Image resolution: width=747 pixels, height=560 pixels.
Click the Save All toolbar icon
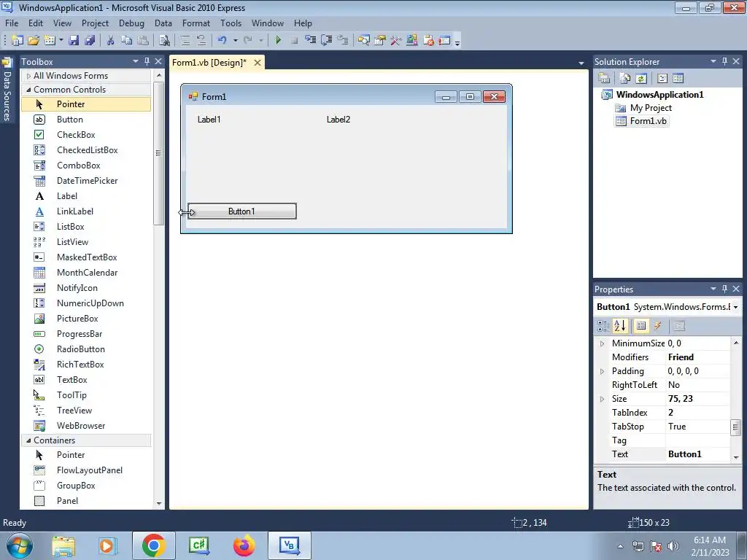90,41
